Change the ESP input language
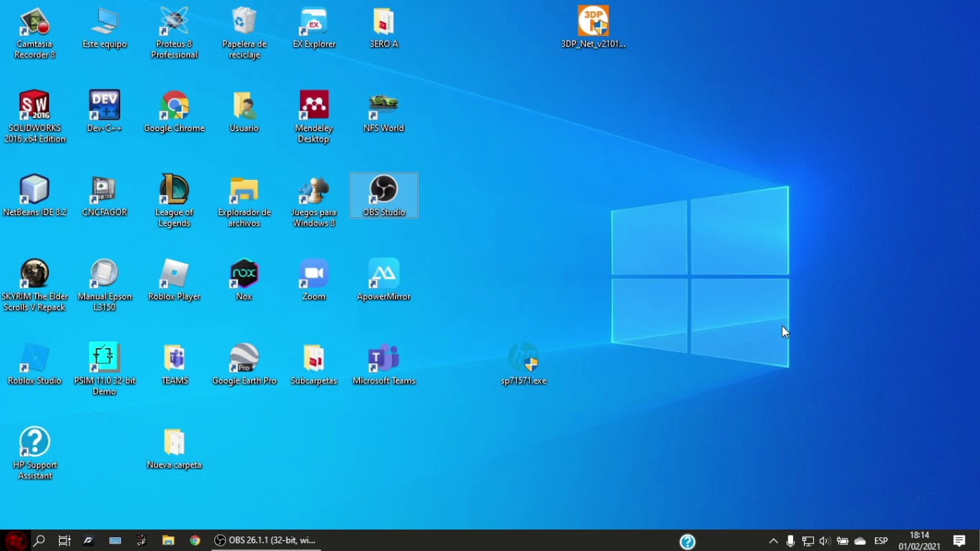Image resolution: width=980 pixels, height=551 pixels. click(881, 541)
